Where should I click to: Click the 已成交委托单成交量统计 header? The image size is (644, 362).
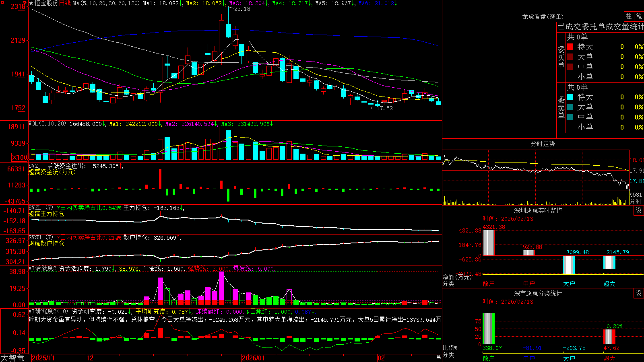tap(601, 27)
